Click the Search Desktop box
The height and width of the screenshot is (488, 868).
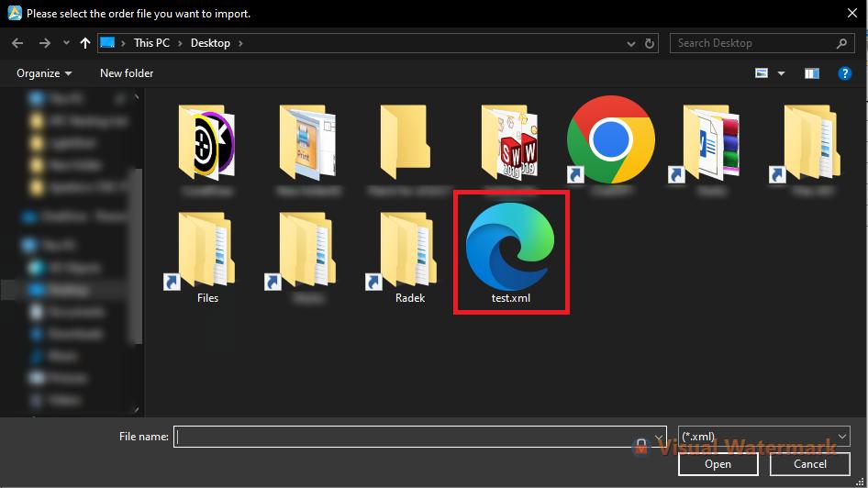coord(762,43)
